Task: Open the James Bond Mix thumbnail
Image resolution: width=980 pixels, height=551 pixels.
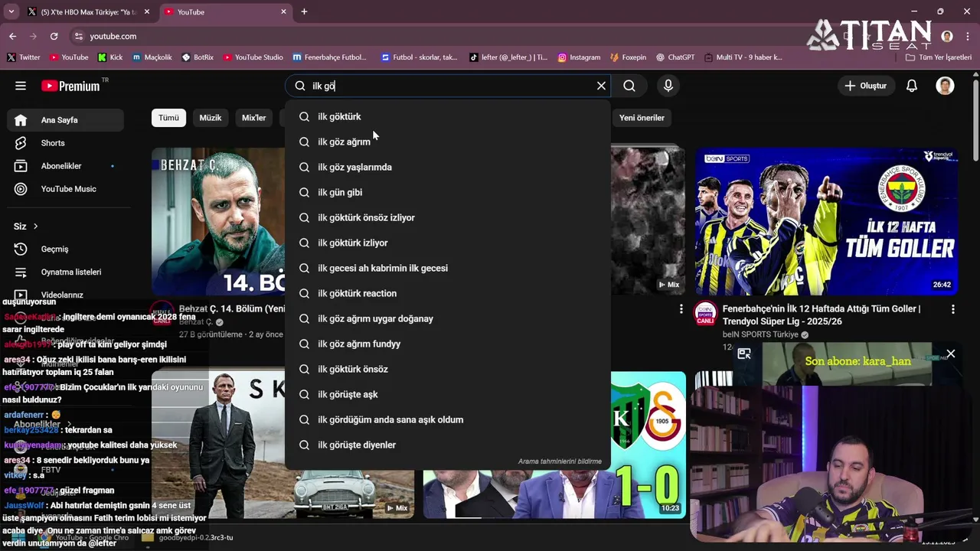Action: pyautogui.click(x=283, y=445)
